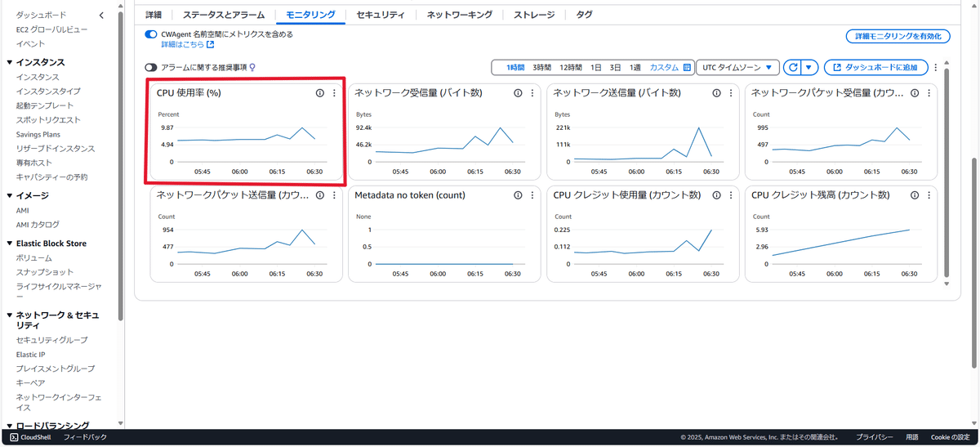Show info for ネットワークパケット受信量 widget
The image size is (980, 447).
click(915, 93)
